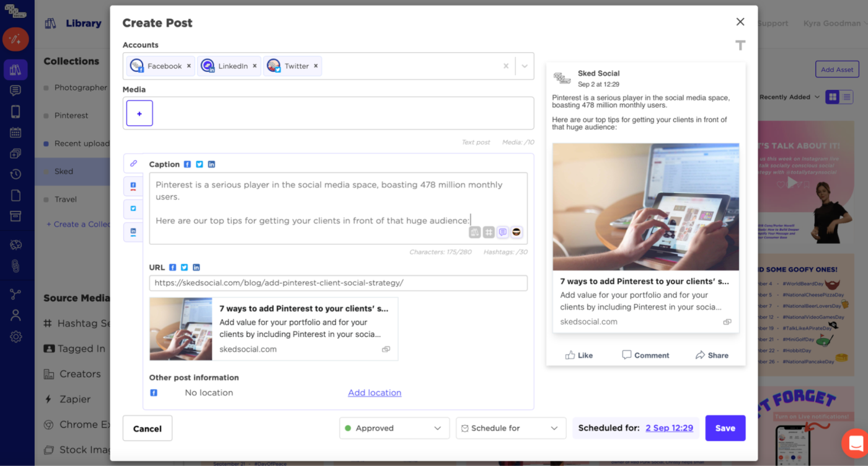
Task: Click the Cancel button
Action: (148, 428)
